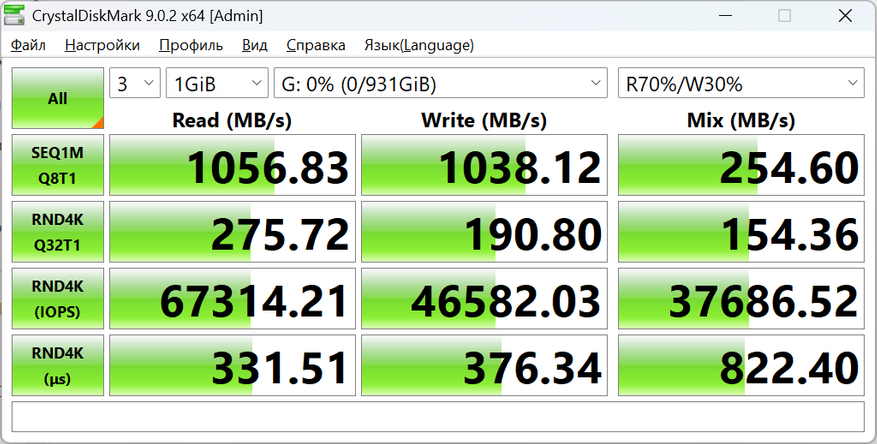The height and width of the screenshot is (444, 877).
Task: Click the Mix (MB/s) column header
Action: [741, 120]
